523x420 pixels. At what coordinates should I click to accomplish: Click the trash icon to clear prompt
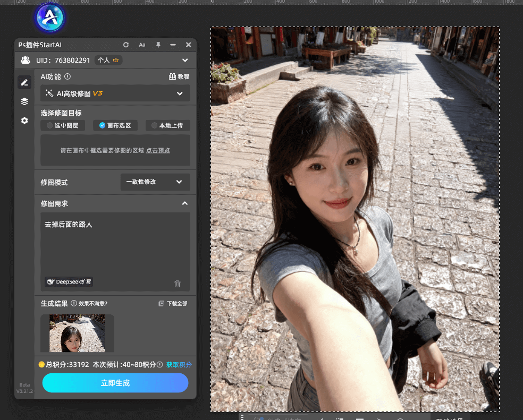[178, 284]
